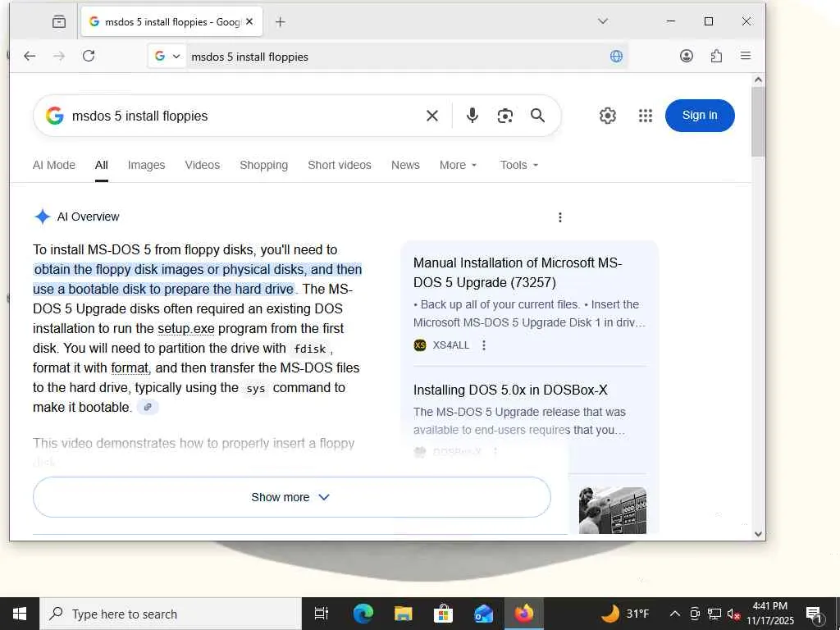
Task: Click the Sign in button
Action: (700, 116)
